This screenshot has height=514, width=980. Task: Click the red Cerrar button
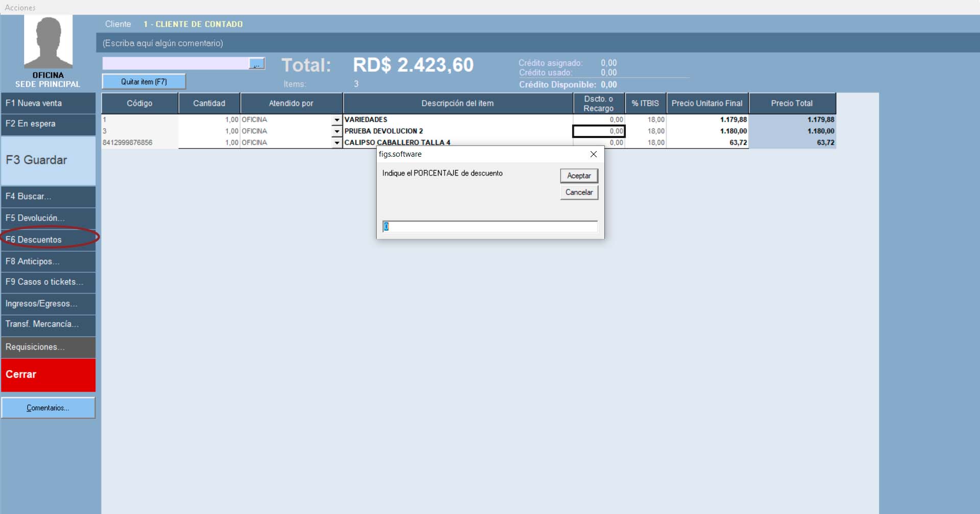(48, 375)
